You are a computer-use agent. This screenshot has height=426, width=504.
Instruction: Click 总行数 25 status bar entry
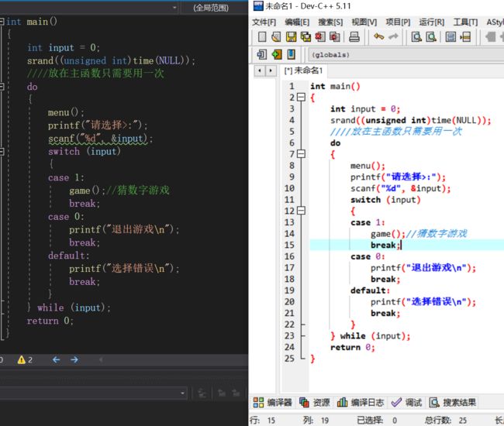446,421
